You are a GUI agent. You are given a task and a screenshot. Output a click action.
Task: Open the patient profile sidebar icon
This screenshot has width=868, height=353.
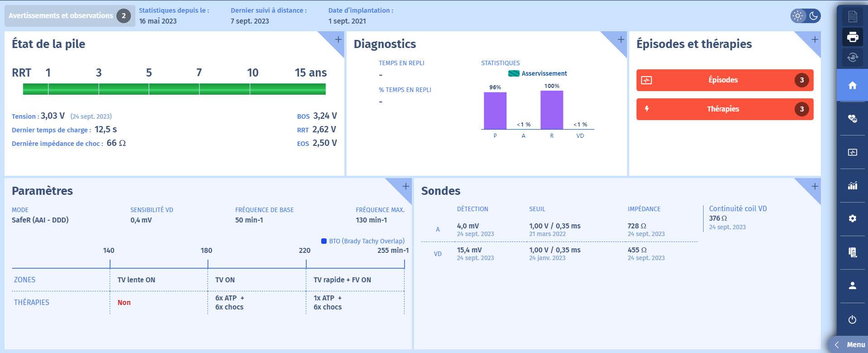click(852, 285)
